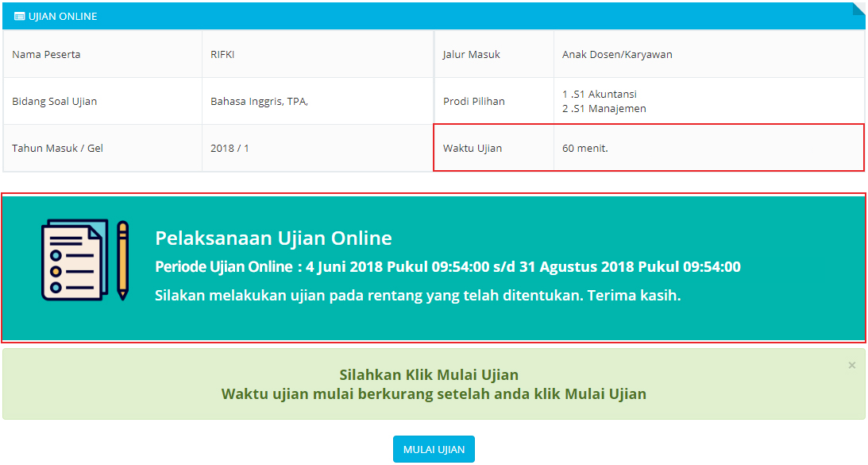Click the 'Periode Ujian Online' date line

tap(447, 267)
